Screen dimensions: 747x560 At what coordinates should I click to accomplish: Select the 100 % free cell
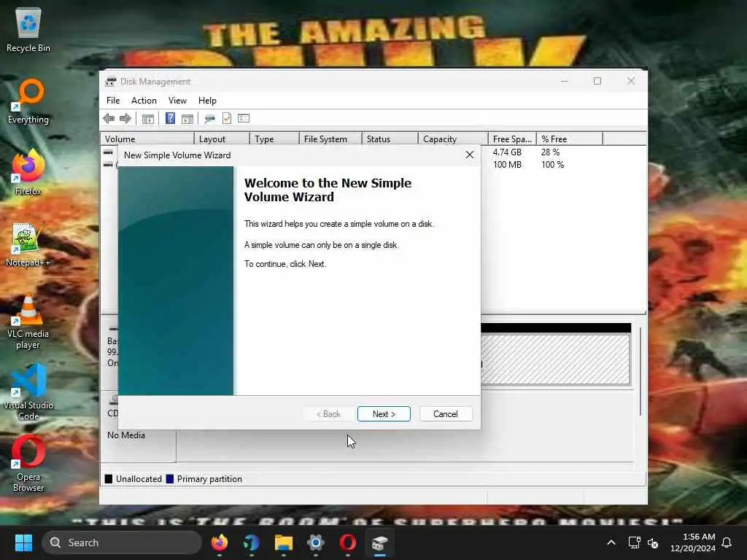552,165
